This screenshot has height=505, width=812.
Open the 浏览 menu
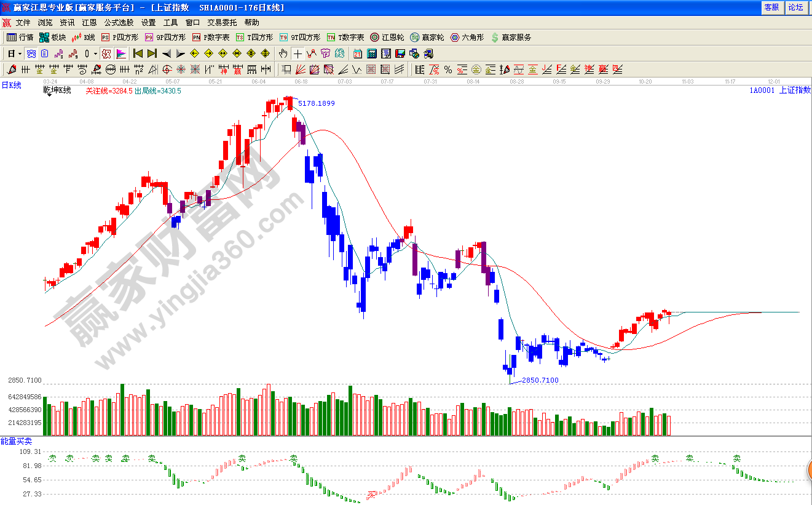click(45, 23)
